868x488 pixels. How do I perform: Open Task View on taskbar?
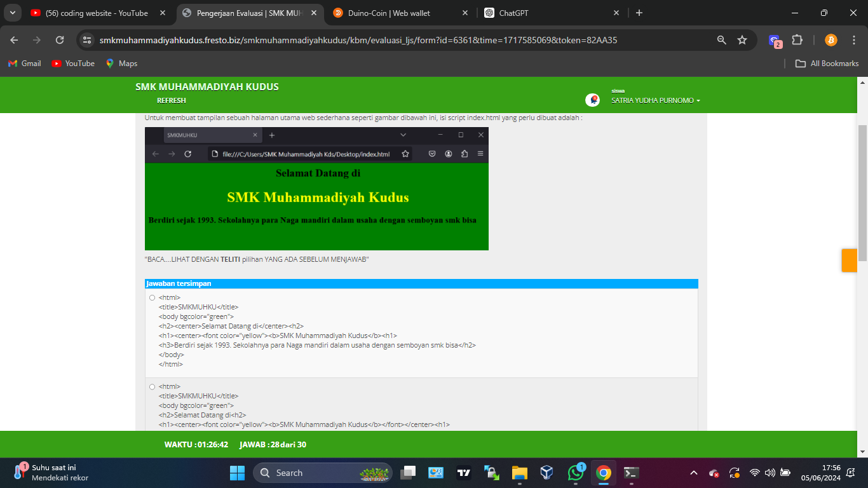[x=408, y=473]
